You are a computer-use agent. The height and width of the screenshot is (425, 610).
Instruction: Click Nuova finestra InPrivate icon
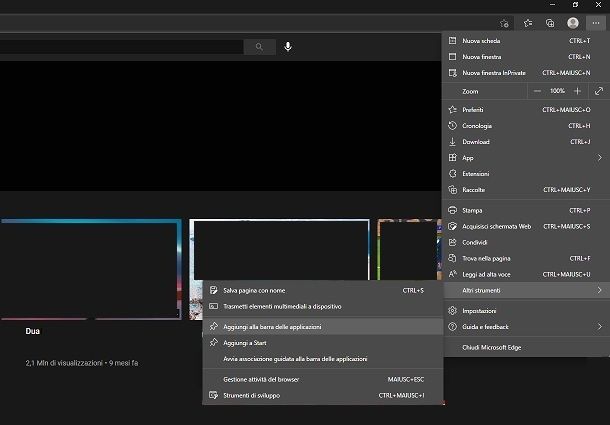pyautogui.click(x=452, y=73)
